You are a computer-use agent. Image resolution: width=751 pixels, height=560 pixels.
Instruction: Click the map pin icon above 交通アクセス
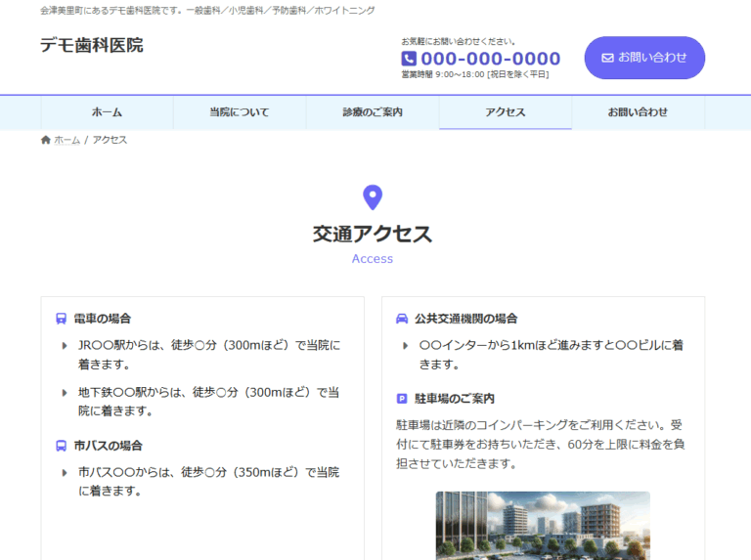tap(372, 197)
